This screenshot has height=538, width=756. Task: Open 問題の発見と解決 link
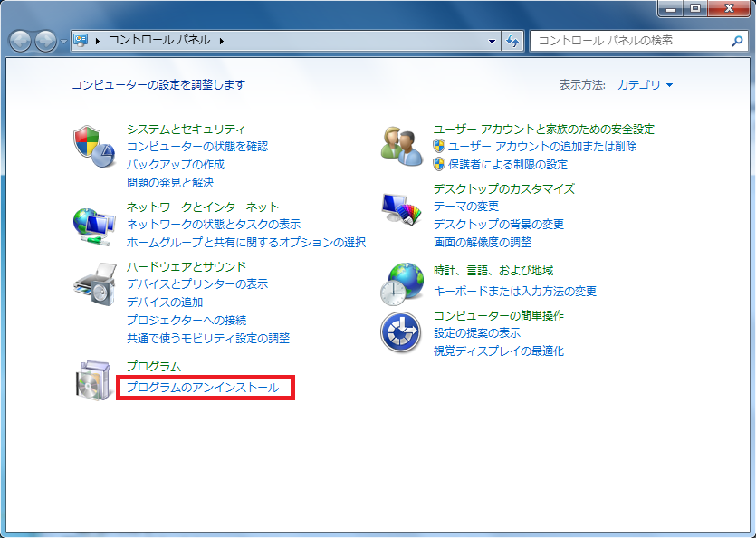point(169,182)
